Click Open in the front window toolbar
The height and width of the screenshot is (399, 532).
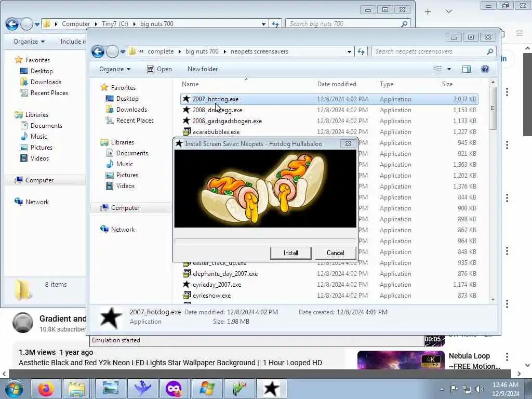coord(159,69)
